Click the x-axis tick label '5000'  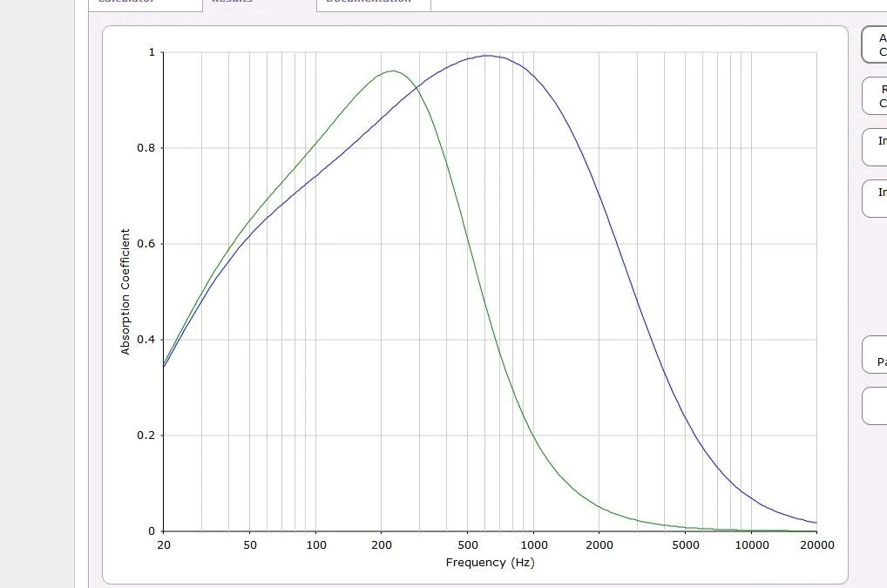click(686, 545)
